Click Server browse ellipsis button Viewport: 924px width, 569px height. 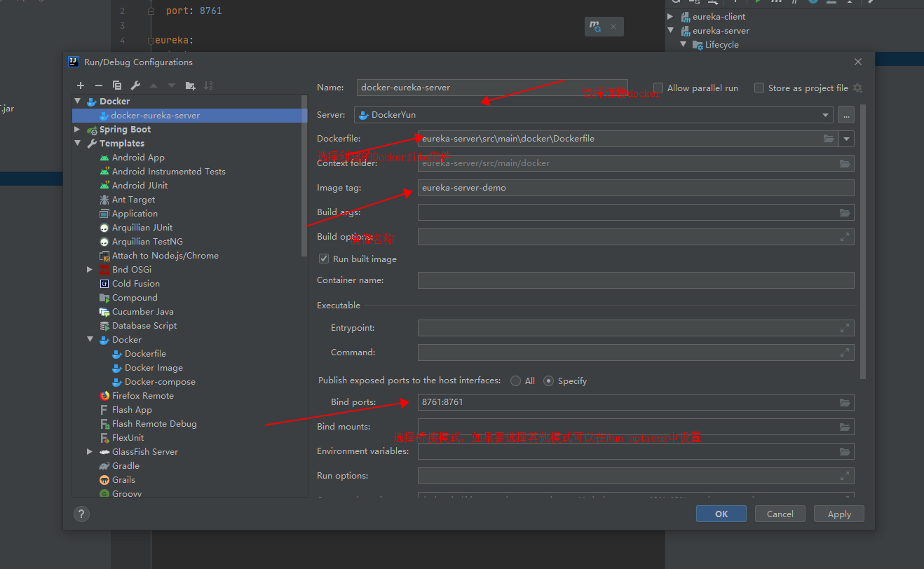pyautogui.click(x=846, y=114)
